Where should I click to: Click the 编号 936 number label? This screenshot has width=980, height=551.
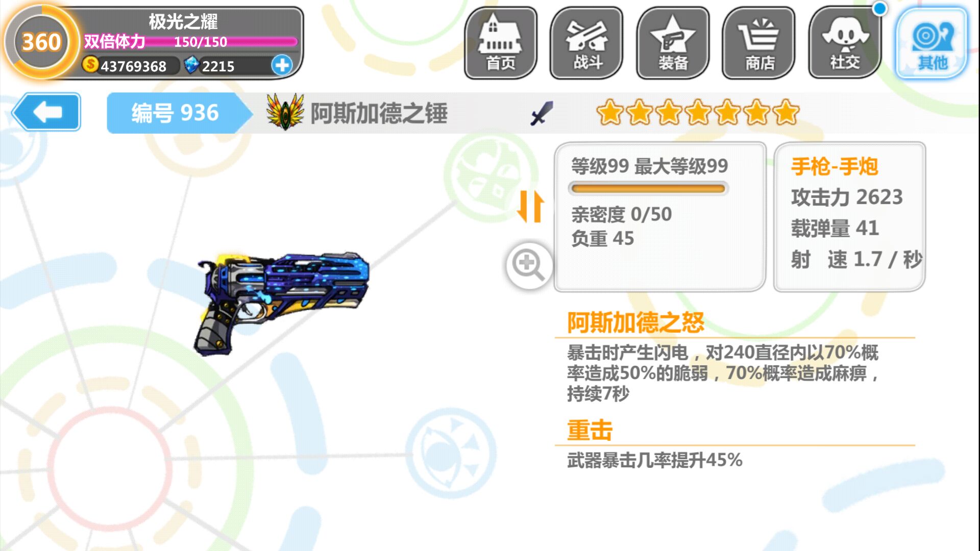pyautogui.click(x=175, y=113)
